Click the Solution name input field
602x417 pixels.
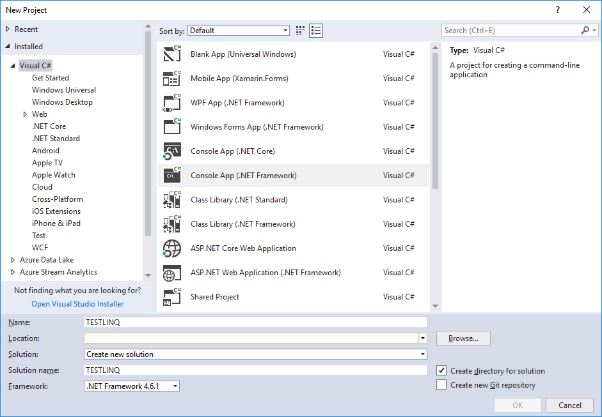[x=255, y=370]
